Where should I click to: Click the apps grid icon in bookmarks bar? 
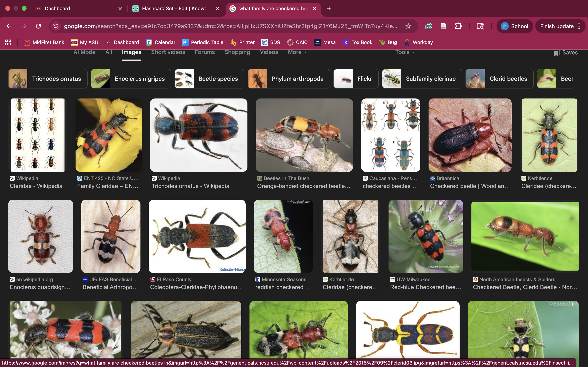click(8, 42)
